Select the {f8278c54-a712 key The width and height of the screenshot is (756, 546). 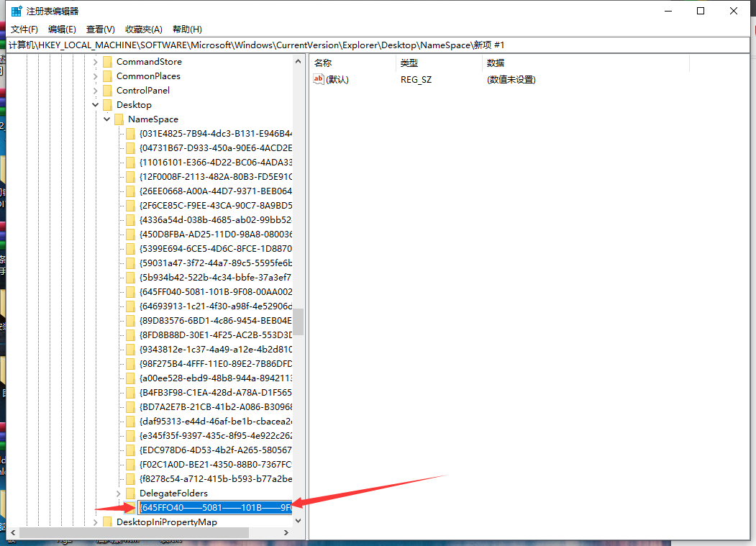point(216,479)
